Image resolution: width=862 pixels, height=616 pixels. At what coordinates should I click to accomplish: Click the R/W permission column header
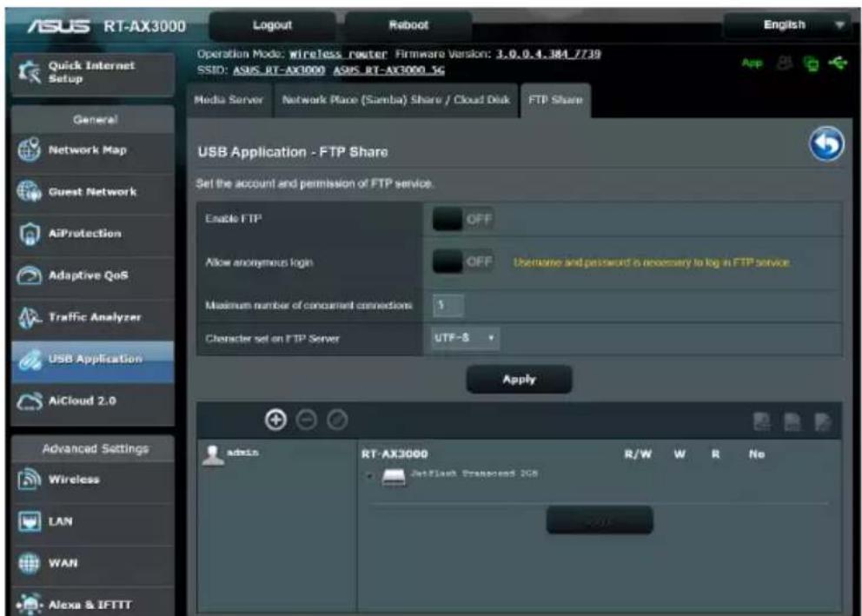(638, 454)
